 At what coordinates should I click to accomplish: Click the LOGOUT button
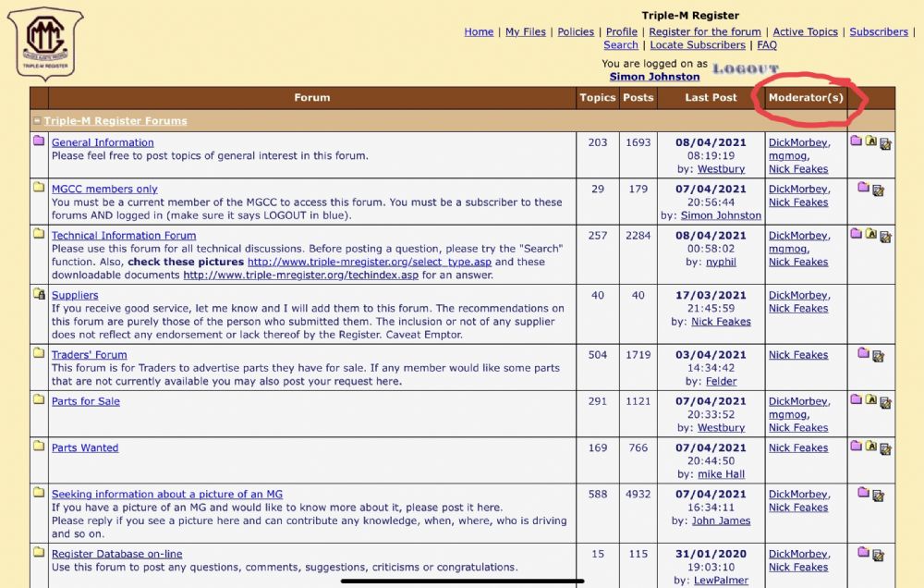click(746, 69)
